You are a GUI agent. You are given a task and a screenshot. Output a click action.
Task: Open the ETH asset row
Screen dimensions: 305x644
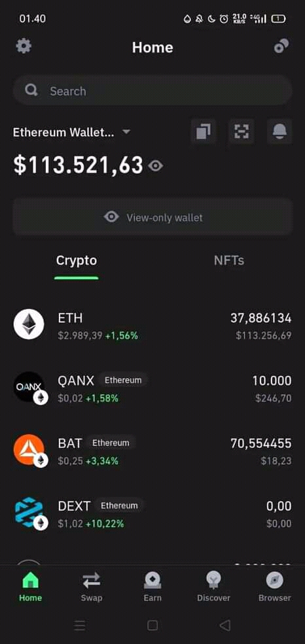152,326
